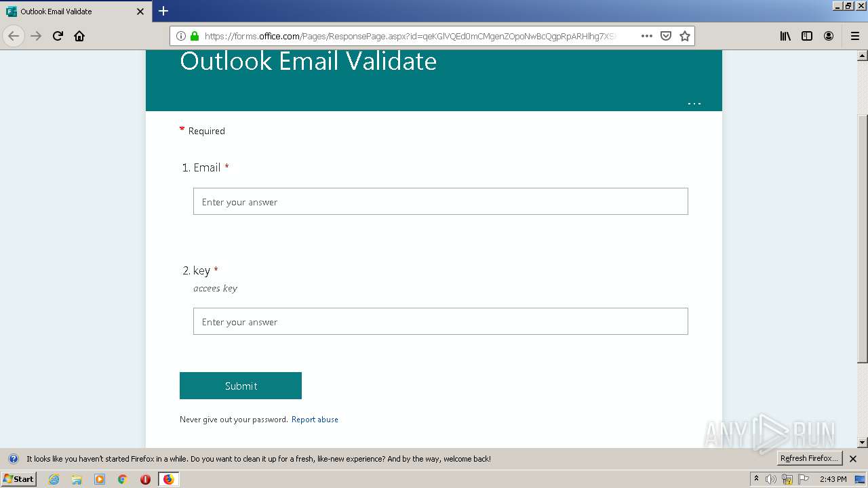
Task: Close the Outlook Email Validate tab
Action: tap(140, 12)
